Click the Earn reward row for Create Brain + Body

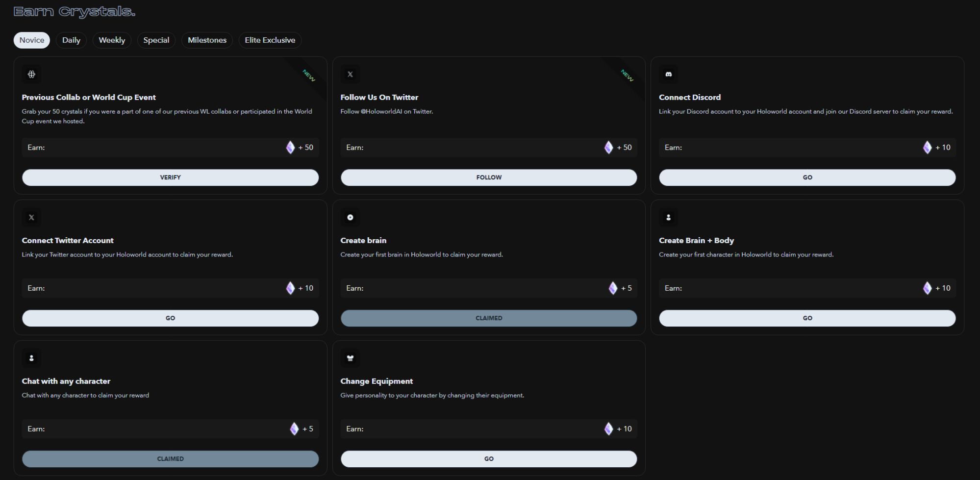click(807, 288)
